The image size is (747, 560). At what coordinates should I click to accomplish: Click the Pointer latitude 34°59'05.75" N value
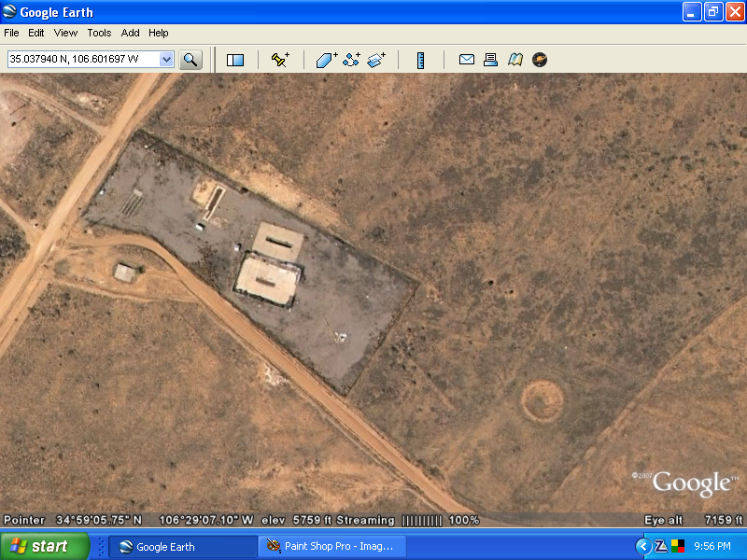click(99, 520)
